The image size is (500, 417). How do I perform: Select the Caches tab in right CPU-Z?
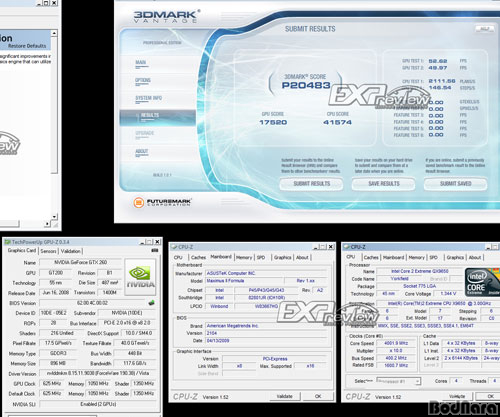tap(371, 257)
